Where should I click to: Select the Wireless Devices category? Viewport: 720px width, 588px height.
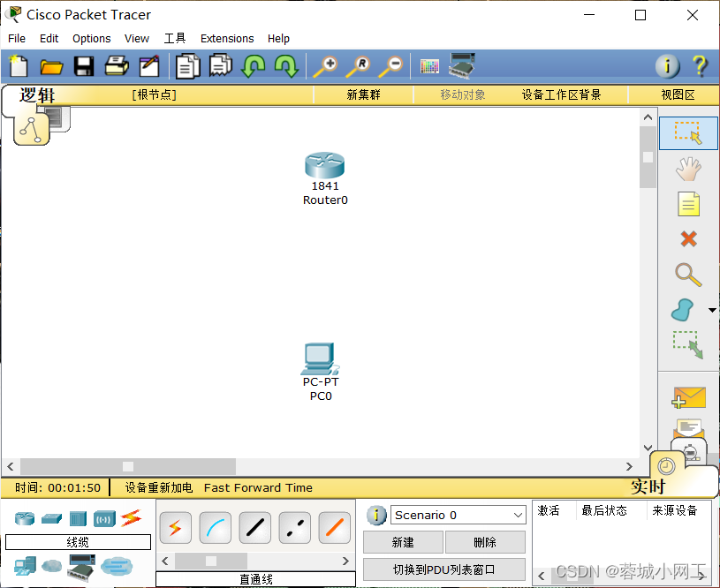pos(105,518)
